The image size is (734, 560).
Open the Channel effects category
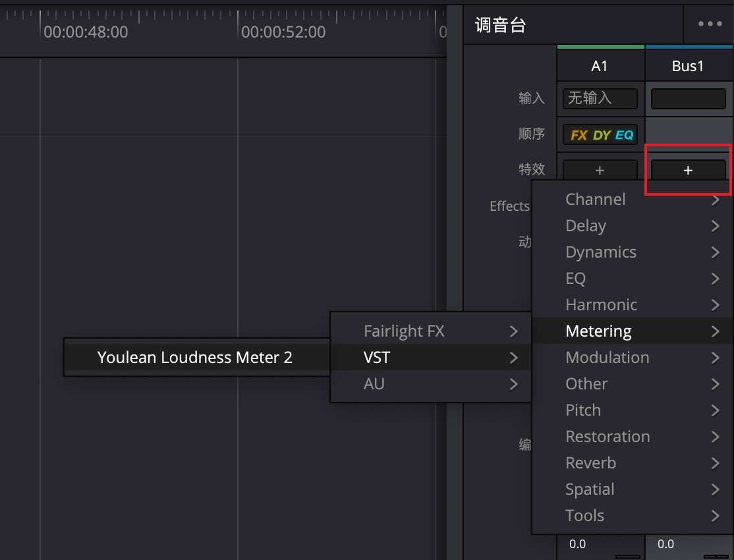tap(633, 200)
